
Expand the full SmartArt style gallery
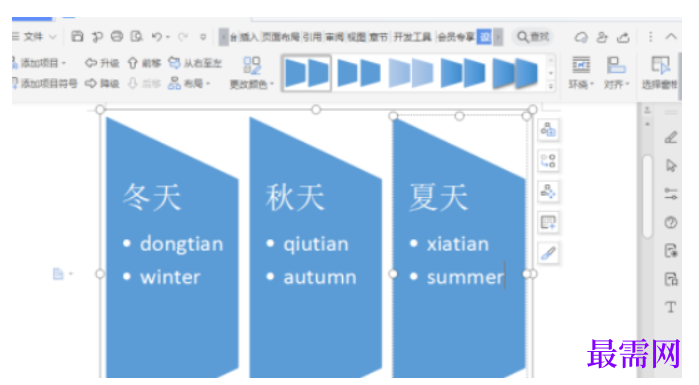click(x=551, y=86)
